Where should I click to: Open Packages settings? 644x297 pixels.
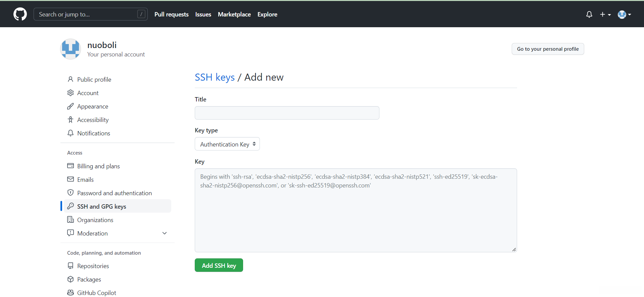click(x=89, y=280)
